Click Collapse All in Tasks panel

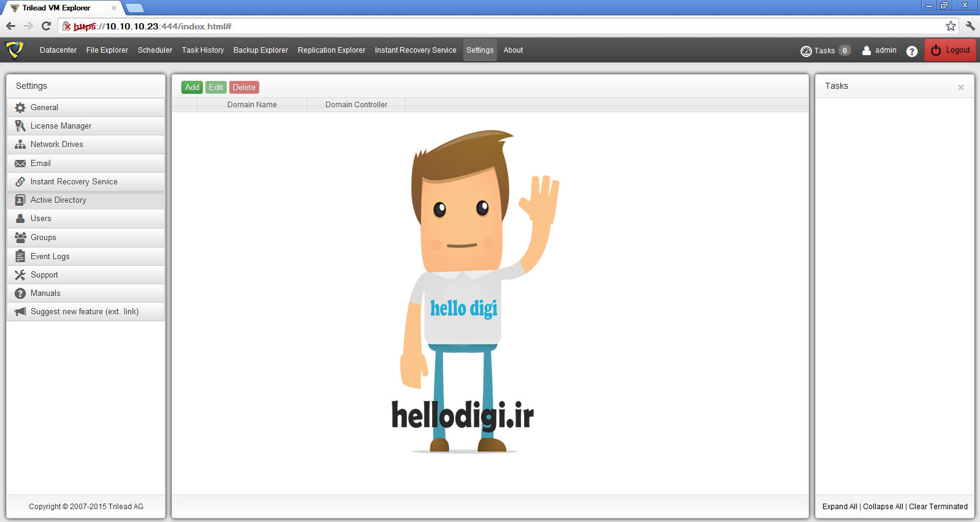(x=883, y=507)
